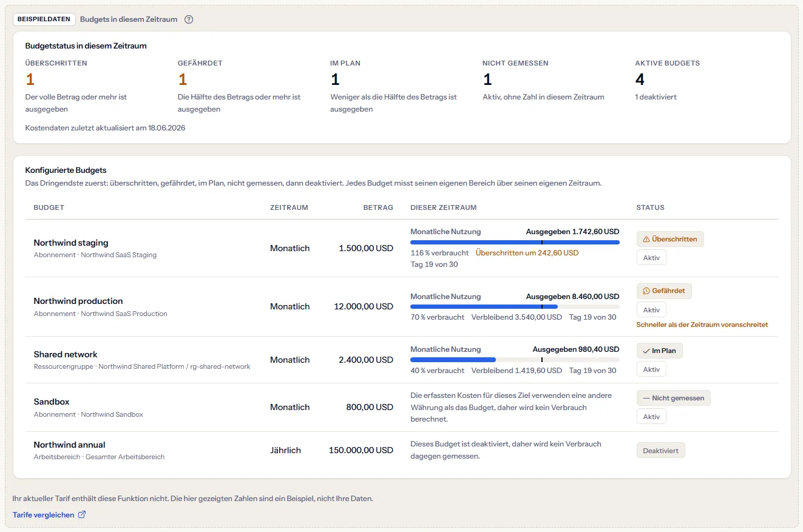Click the BETRAG column header
Image resolution: width=803 pixels, height=532 pixels.
pos(378,207)
